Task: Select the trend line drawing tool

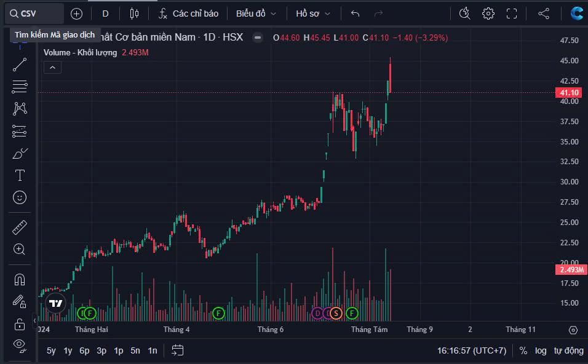Action: (x=20, y=65)
